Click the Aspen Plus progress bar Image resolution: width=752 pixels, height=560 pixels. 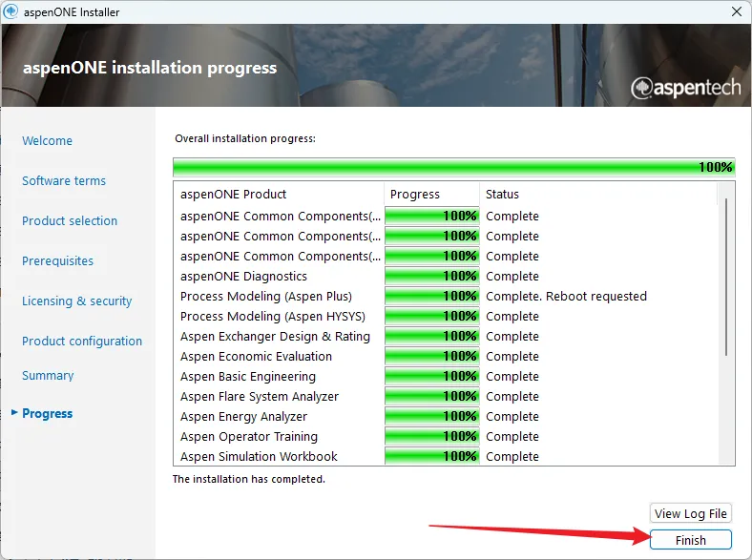tap(431, 297)
